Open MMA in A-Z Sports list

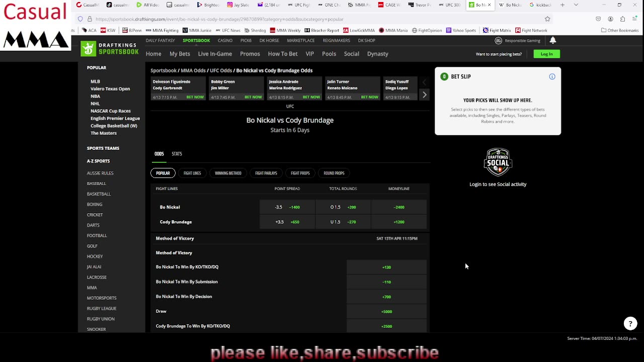pos(92,288)
